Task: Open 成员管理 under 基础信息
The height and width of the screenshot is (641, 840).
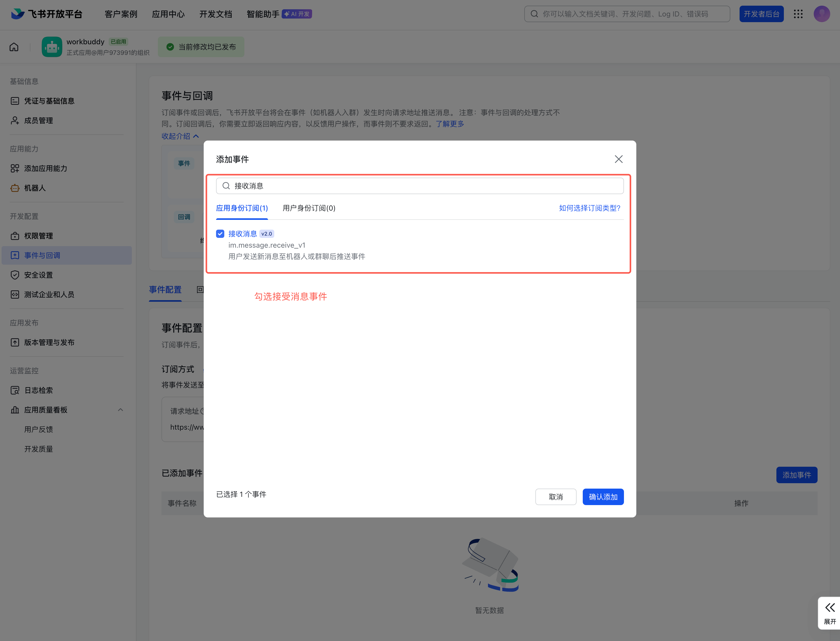Action: [39, 120]
